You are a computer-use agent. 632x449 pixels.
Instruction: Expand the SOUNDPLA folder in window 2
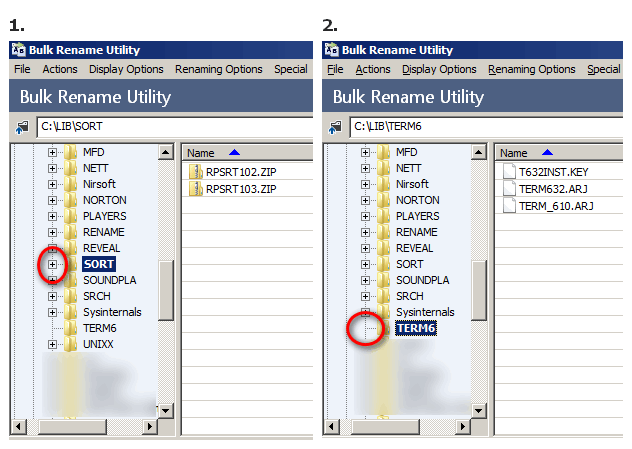[366, 281]
